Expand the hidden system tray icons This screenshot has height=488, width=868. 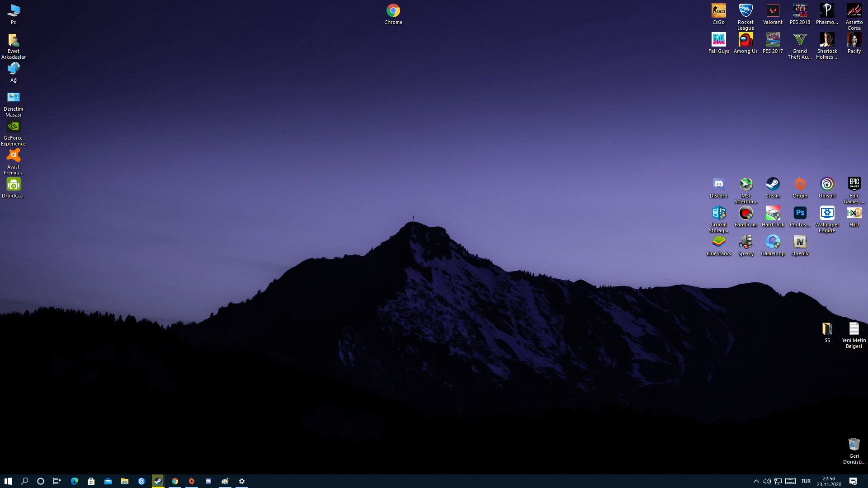tap(756, 481)
